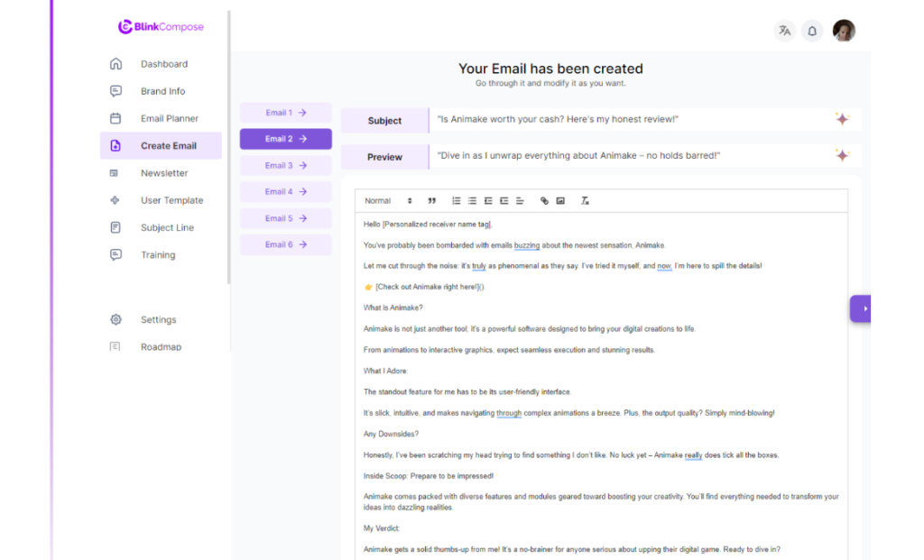Open the Newsletter section
This screenshot has height=560, width=924.
pos(164,173)
